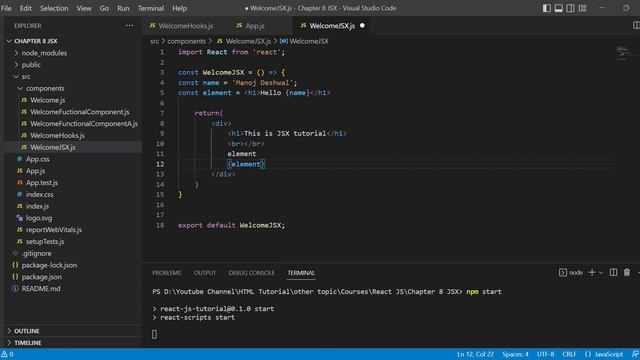Open WelcomeFuctionalComponent.js file
This screenshot has width=640, height=360.
pyautogui.click(x=80, y=112)
